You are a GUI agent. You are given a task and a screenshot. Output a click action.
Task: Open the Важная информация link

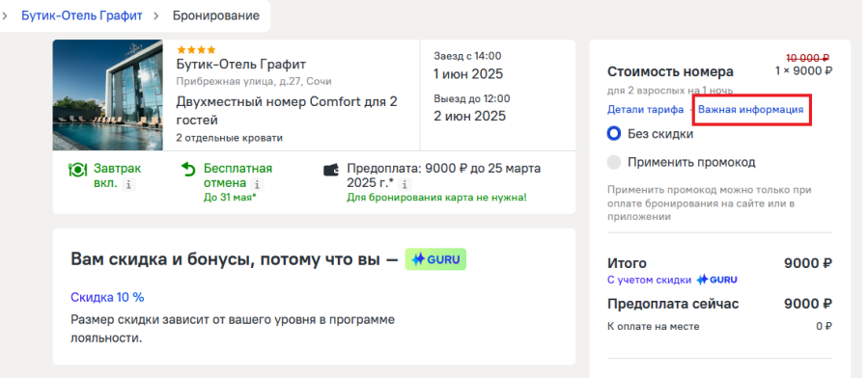(x=750, y=109)
